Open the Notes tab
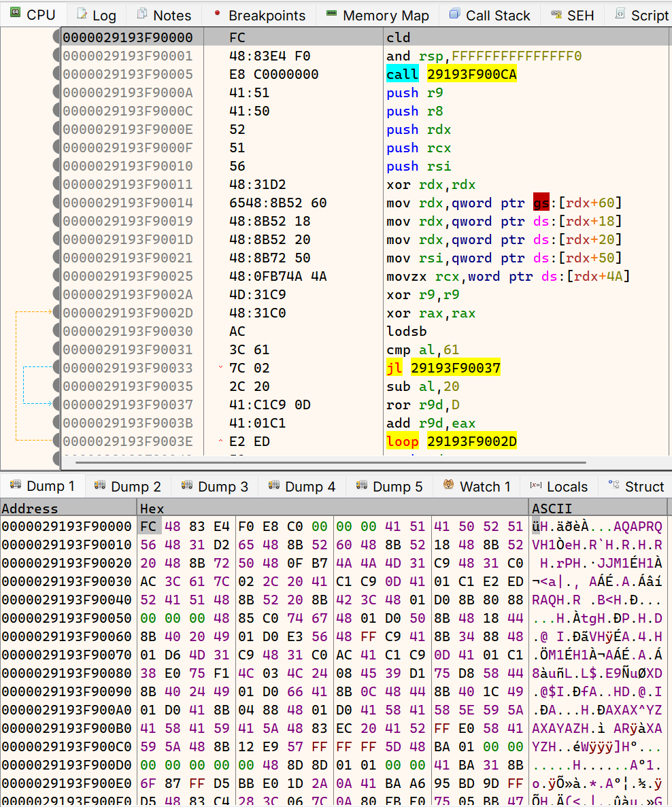The height and width of the screenshot is (807, 672). [165, 15]
